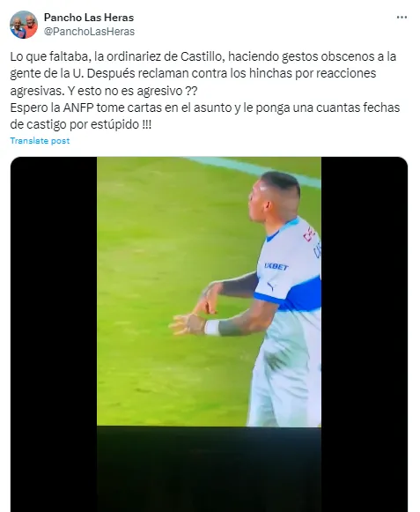Viewport: 420px width, 512px height.
Task: Click the white wristband on player's arm
Action: [x=212, y=327]
